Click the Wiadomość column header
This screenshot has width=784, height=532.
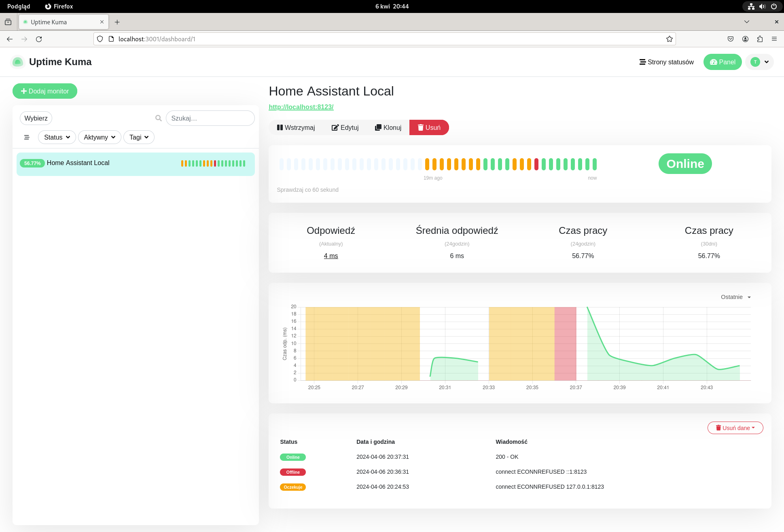coord(511,442)
